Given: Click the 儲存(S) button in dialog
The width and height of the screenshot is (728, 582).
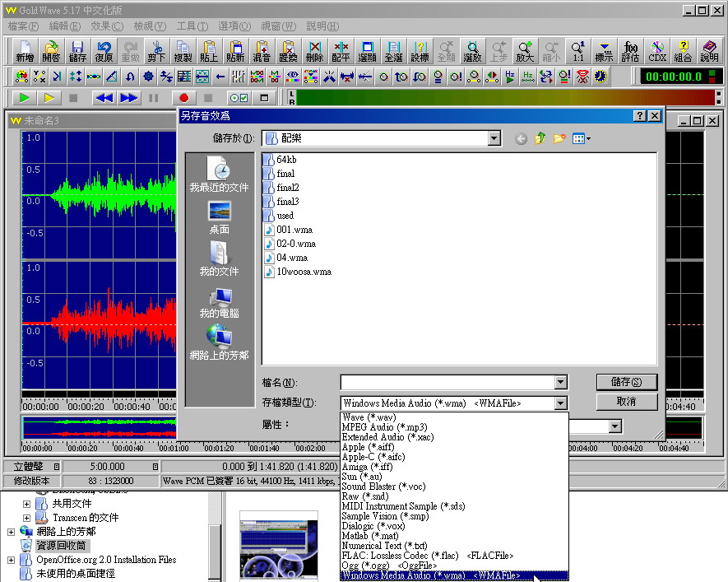Looking at the screenshot, I should point(626,382).
